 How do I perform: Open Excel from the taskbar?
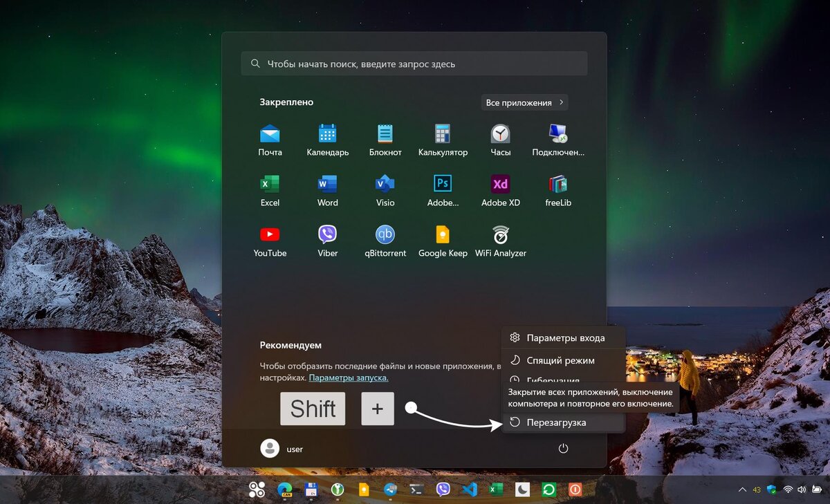click(496, 489)
